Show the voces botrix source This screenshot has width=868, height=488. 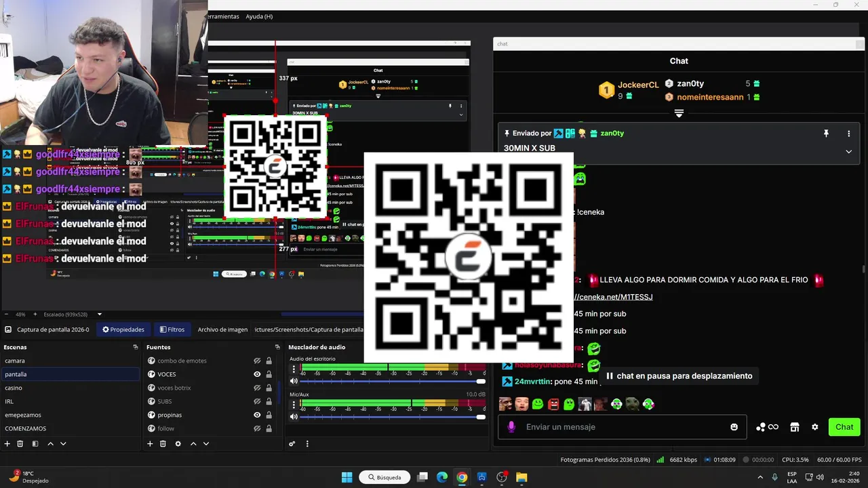pyautogui.click(x=257, y=388)
